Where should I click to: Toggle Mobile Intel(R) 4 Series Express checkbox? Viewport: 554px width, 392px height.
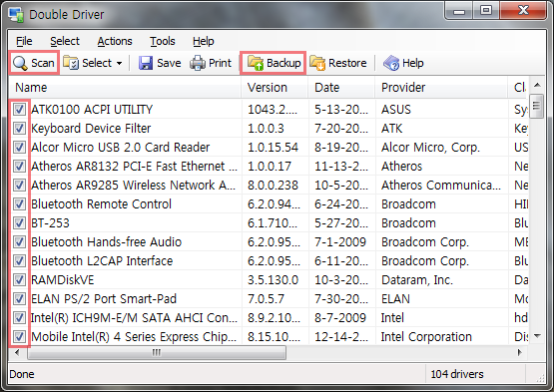[19, 337]
